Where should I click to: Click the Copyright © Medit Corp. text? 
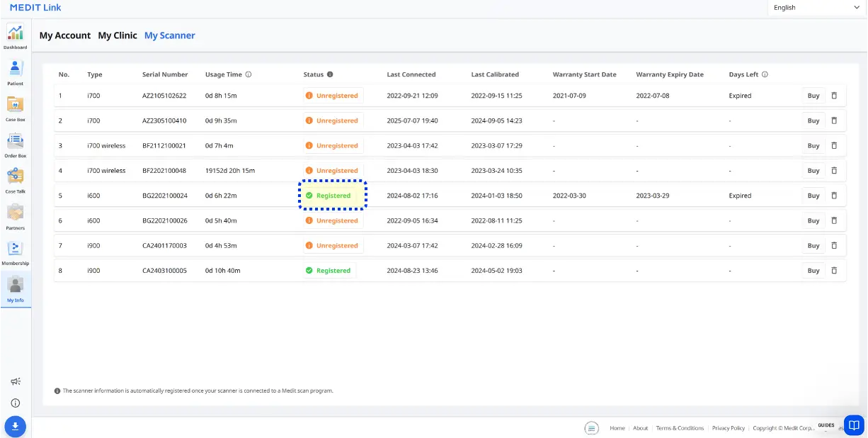tap(784, 428)
